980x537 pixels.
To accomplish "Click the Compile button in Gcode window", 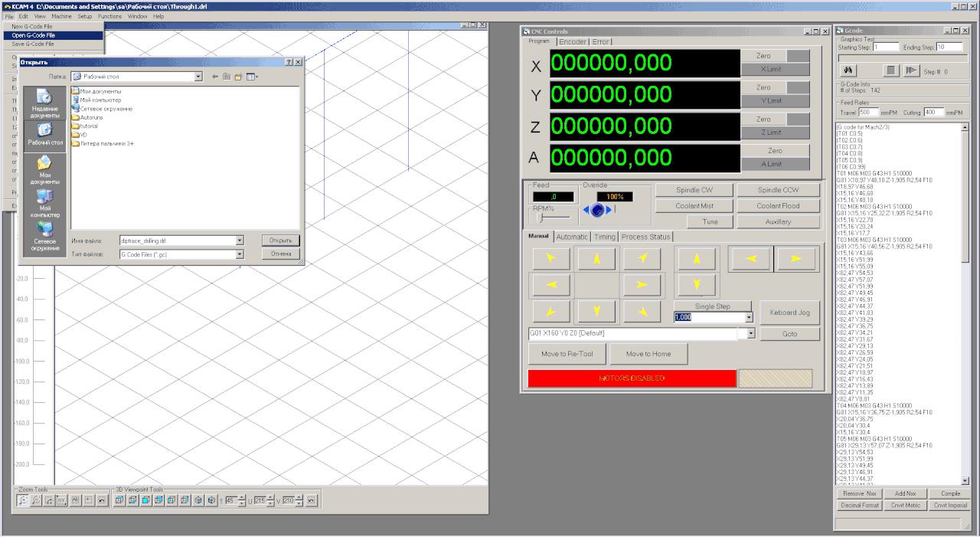I will click(x=950, y=493).
